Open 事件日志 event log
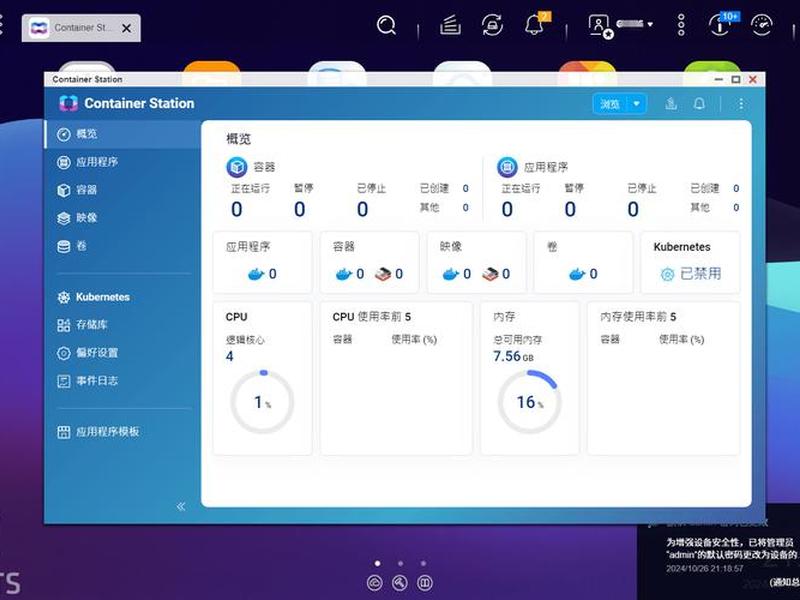This screenshot has height=600, width=800. click(122, 381)
